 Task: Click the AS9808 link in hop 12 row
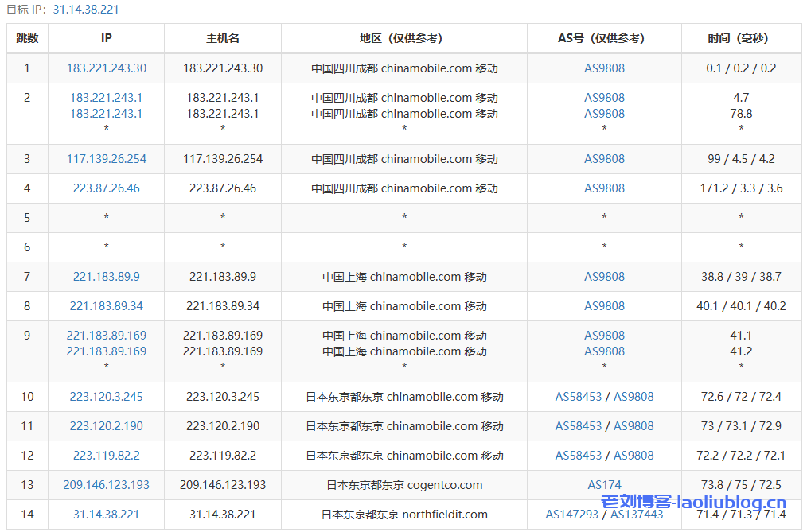(x=634, y=456)
